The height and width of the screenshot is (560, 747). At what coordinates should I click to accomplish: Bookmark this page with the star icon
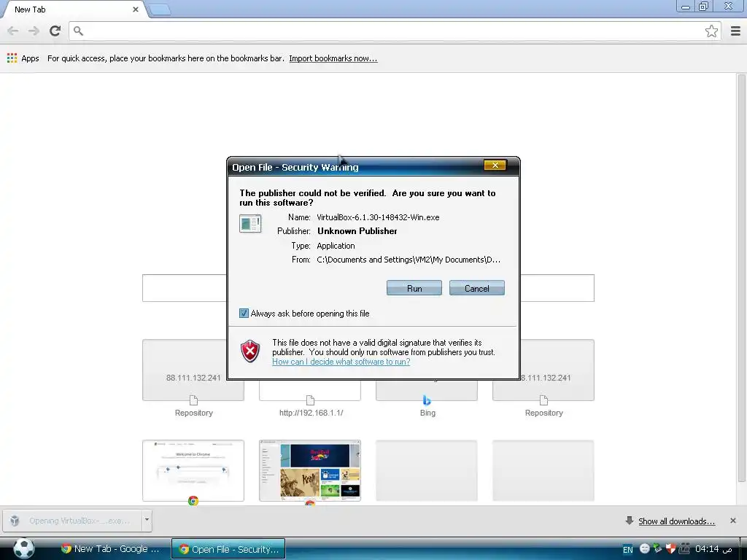tap(711, 31)
